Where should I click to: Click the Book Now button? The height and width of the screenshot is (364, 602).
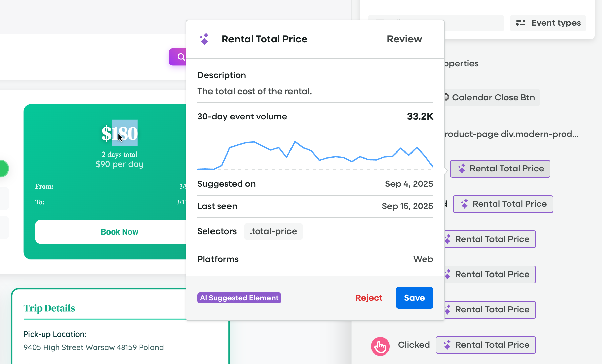pos(119,232)
